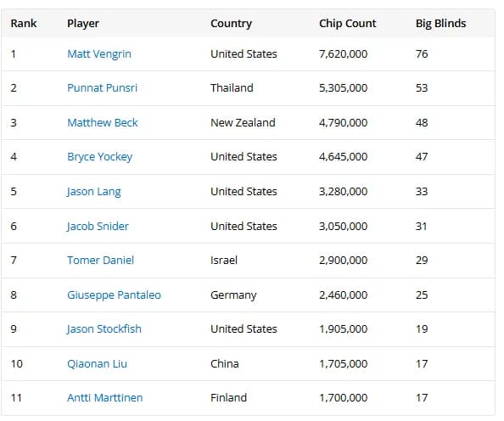The image size is (504, 421).
Task: Click the Chip Count column header
Action: pos(348,24)
